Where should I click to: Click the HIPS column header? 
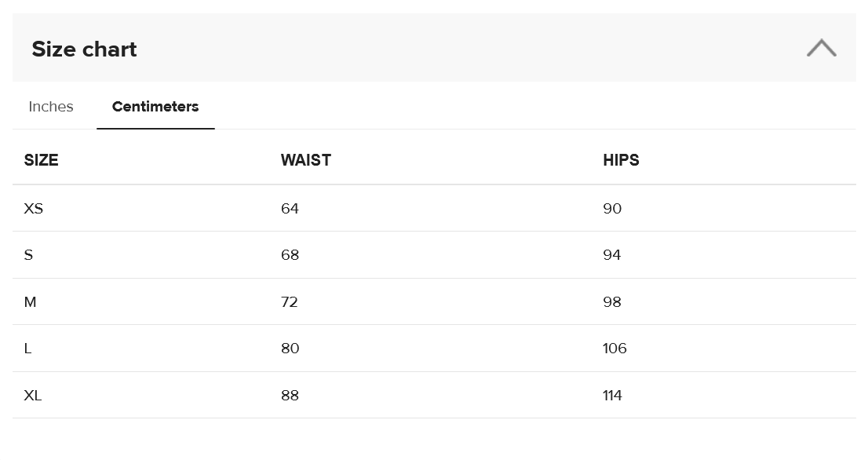point(621,160)
